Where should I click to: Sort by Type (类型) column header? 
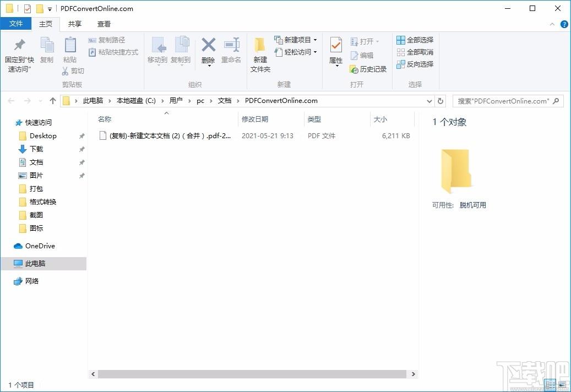point(337,119)
